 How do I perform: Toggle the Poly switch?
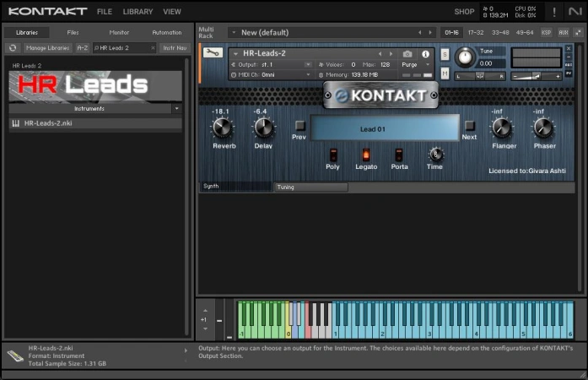(333, 155)
